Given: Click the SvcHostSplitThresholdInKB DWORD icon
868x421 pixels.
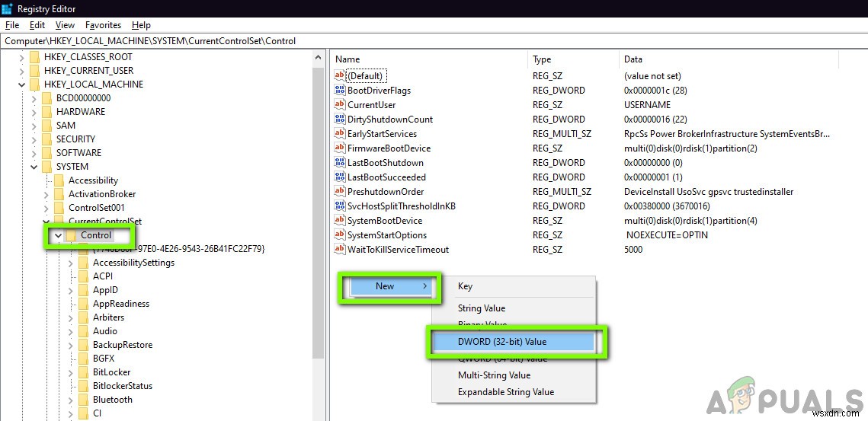Looking at the screenshot, I should (x=340, y=206).
